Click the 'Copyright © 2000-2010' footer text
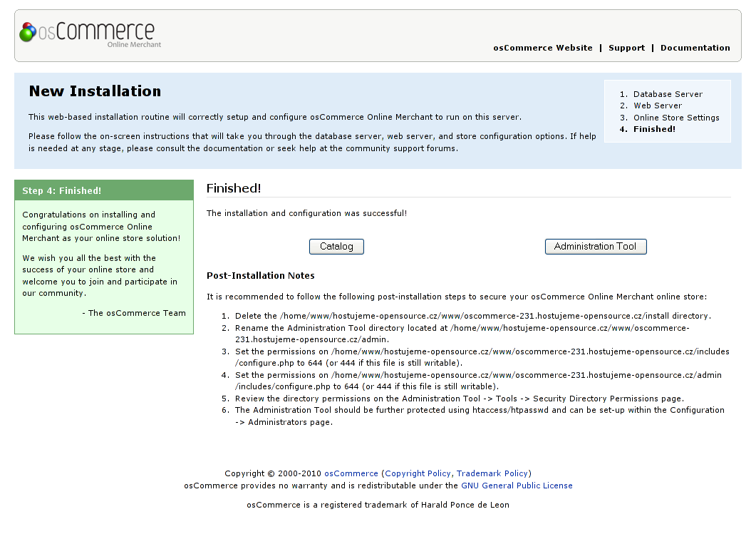Image resolution: width=756 pixels, height=534 pixels. coord(273,473)
